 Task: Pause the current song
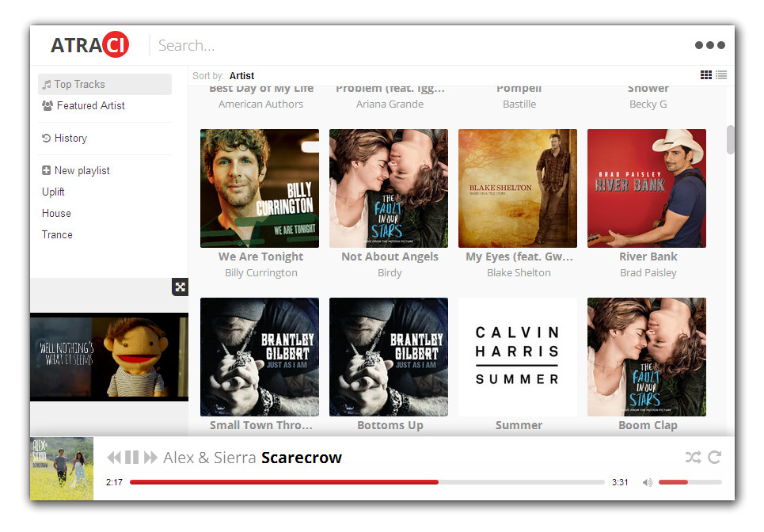131,458
